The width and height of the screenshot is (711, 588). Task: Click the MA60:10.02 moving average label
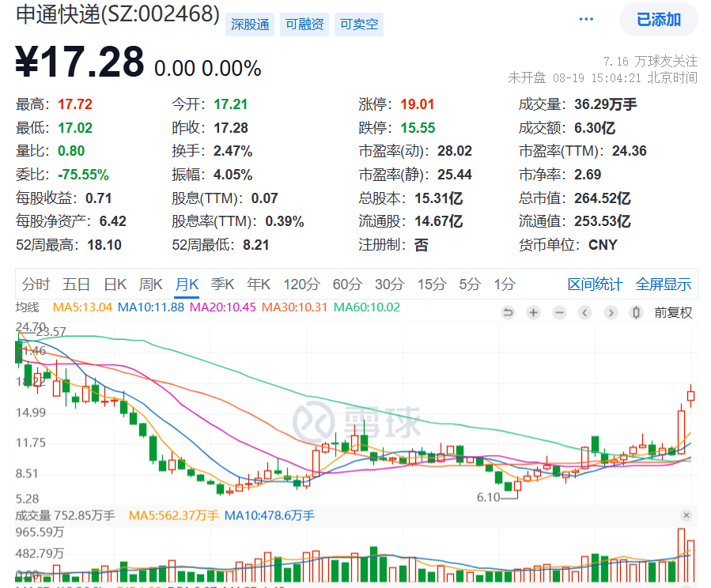click(x=367, y=307)
